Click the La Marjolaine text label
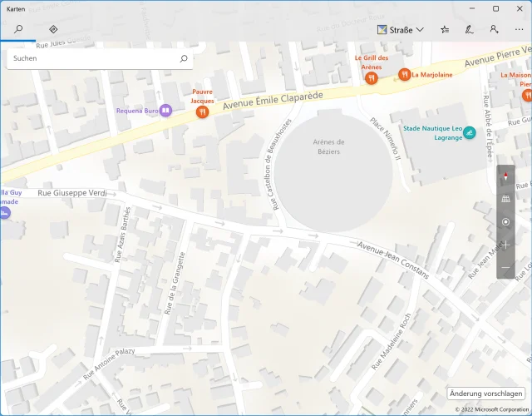The width and height of the screenshot is (532, 416). [432, 75]
